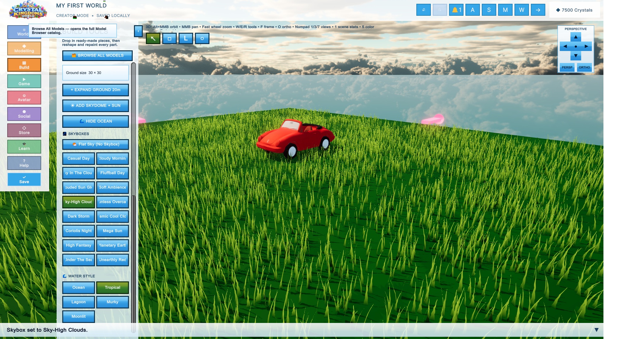Select the square box tool
The image size is (644, 339).
(x=169, y=38)
